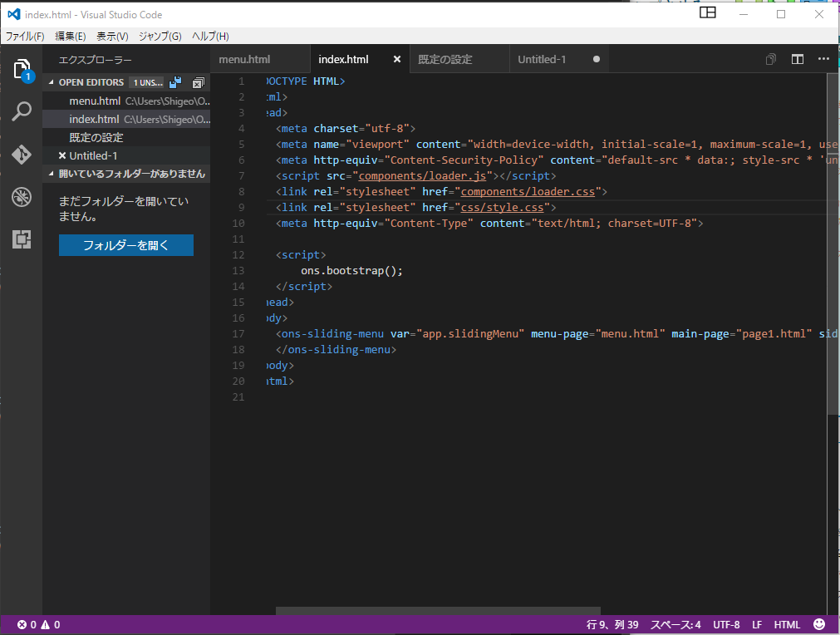Click the warnings count icon in status bar

(46, 625)
